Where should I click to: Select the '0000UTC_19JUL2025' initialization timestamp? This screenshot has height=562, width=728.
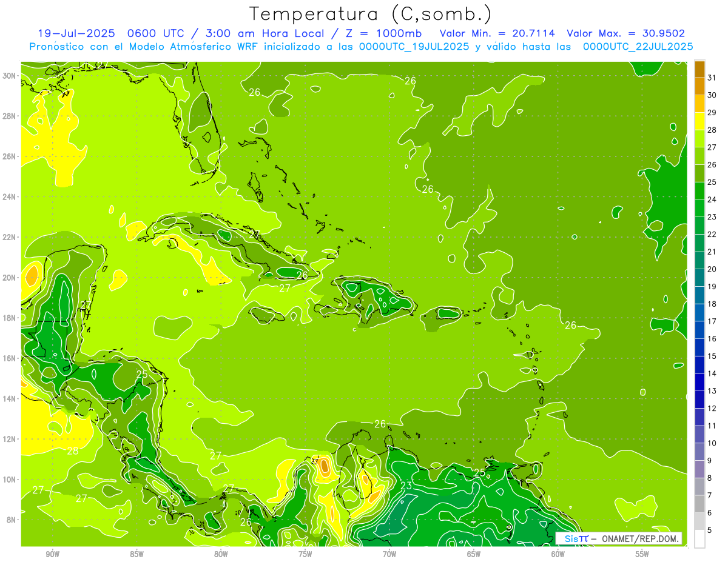pos(414,47)
